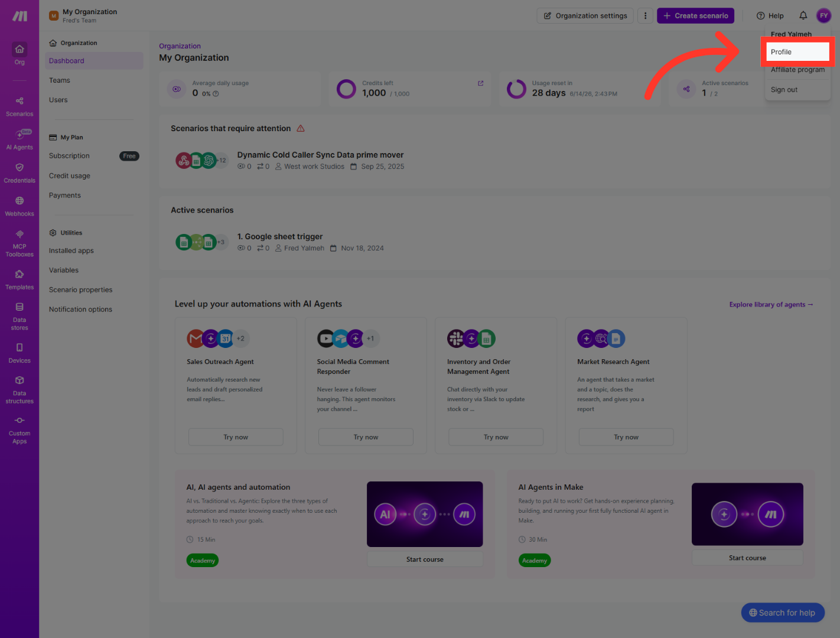Click AI agents and automation course thumbnail
The height and width of the screenshot is (638, 840).
(425, 514)
